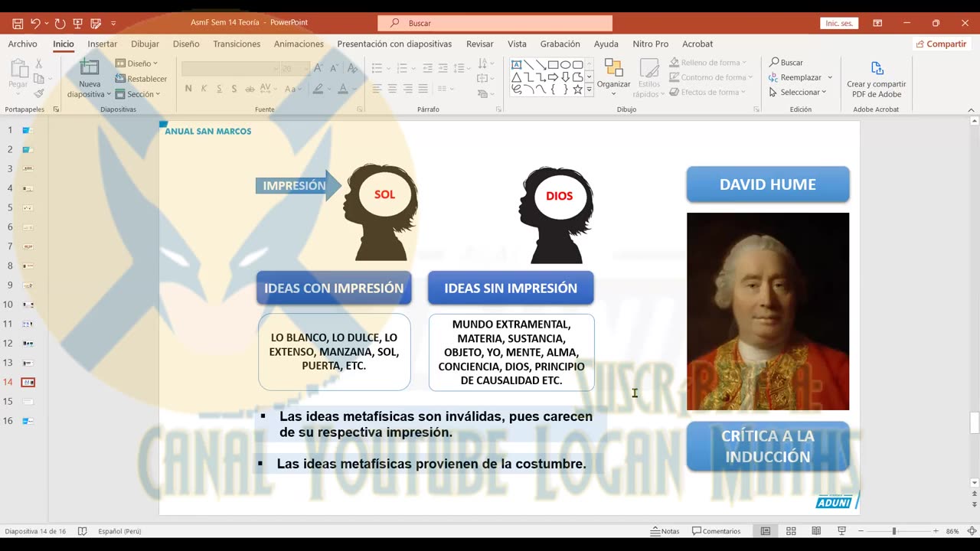Open Estilos rápidos dropdown

[x=648, y=78]
